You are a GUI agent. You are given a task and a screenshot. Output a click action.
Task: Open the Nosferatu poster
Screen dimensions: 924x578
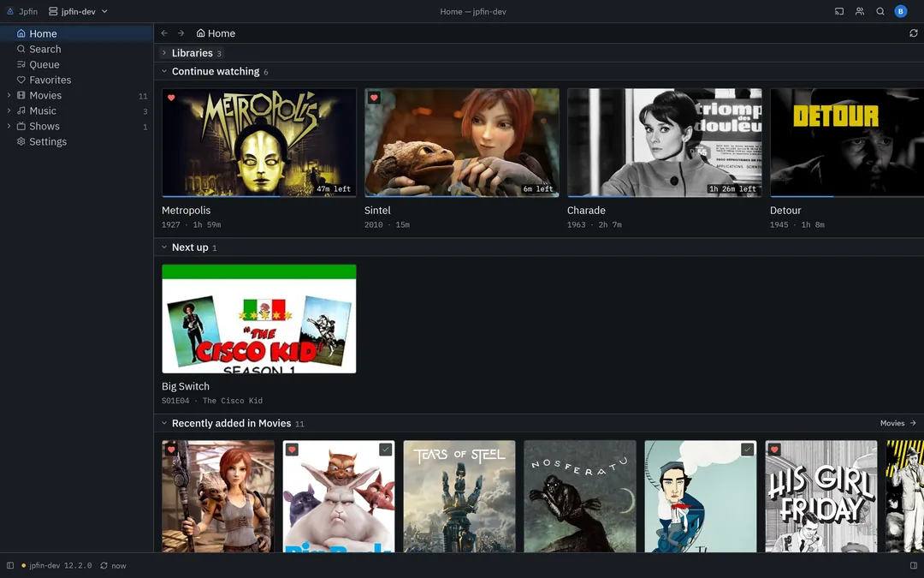tap(580, 497)
